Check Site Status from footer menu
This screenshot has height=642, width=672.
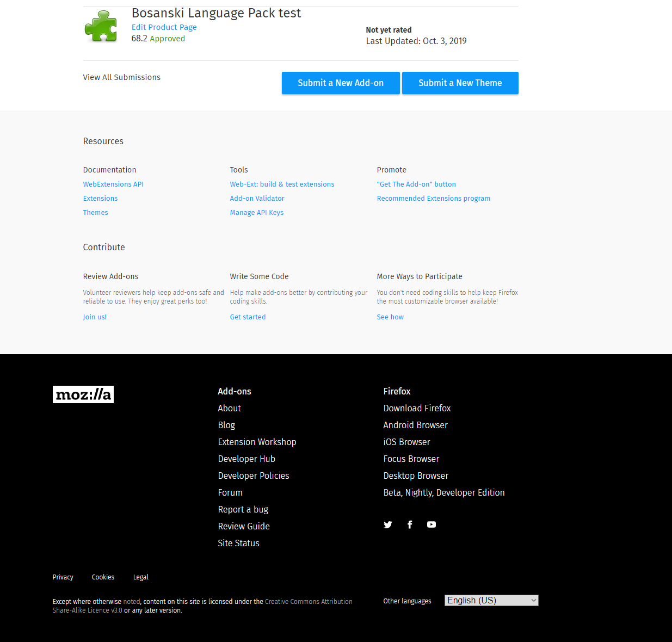coord(238,542)
